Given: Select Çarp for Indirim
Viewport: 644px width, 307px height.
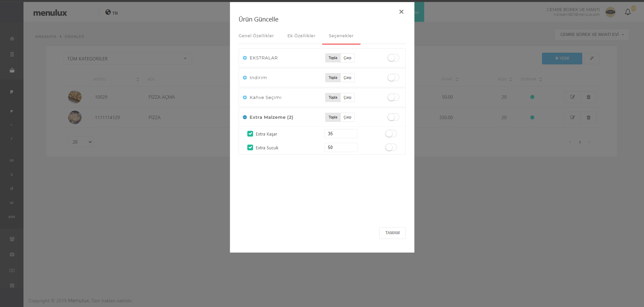Looking at the screenshot, I should click(x=347, y=78).
